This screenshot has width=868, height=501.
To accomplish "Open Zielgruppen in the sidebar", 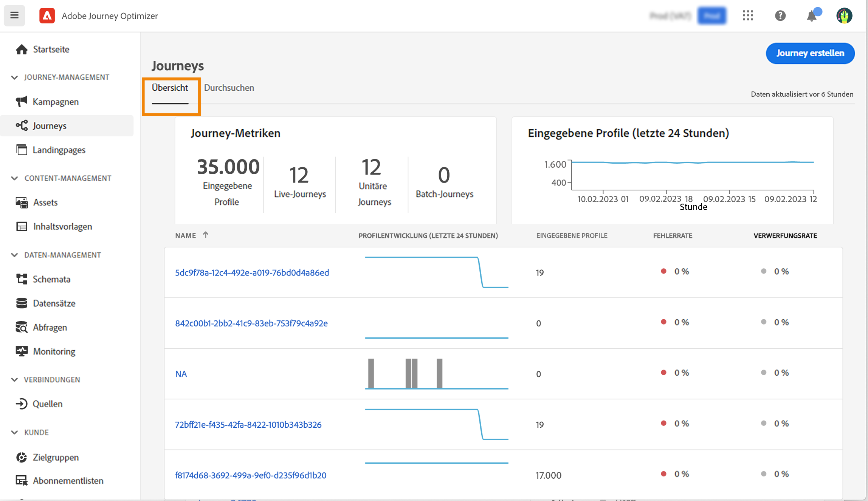I will coord(55,457).
